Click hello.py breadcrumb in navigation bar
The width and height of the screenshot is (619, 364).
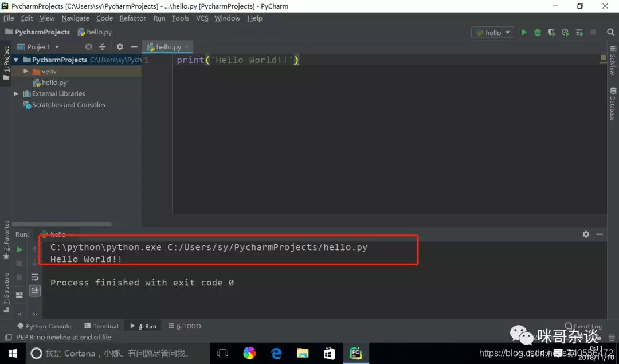point(95,32)
